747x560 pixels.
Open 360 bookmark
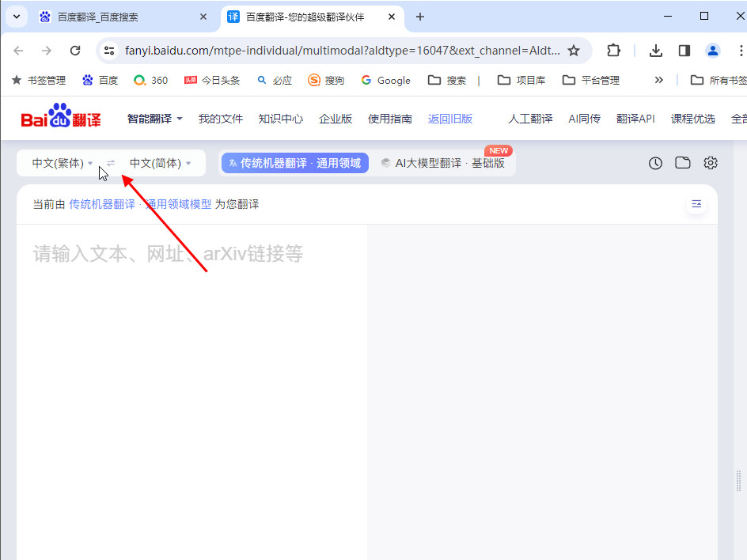pyautogui.click(x=150, y=81)
